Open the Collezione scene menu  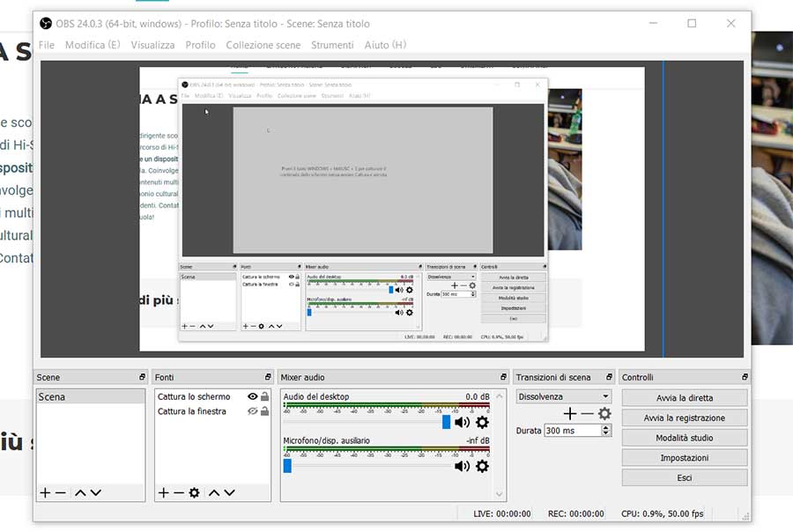[x=263, y=45]
